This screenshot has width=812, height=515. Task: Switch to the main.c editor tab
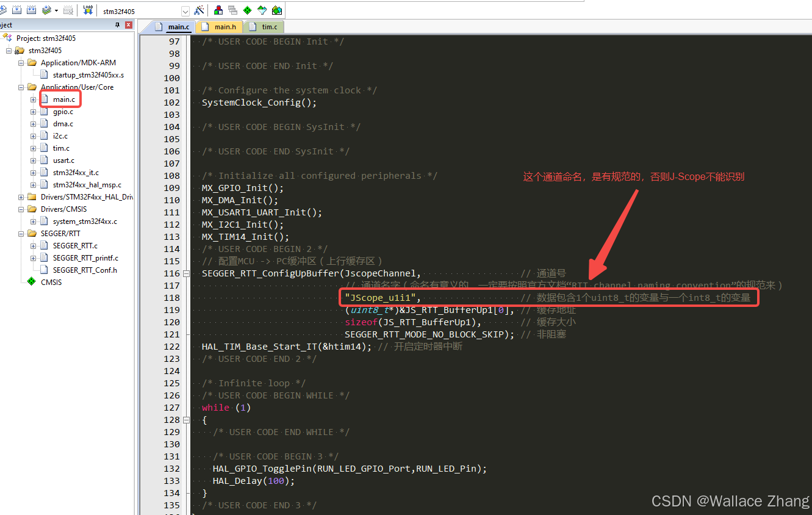tap(172, 27)
